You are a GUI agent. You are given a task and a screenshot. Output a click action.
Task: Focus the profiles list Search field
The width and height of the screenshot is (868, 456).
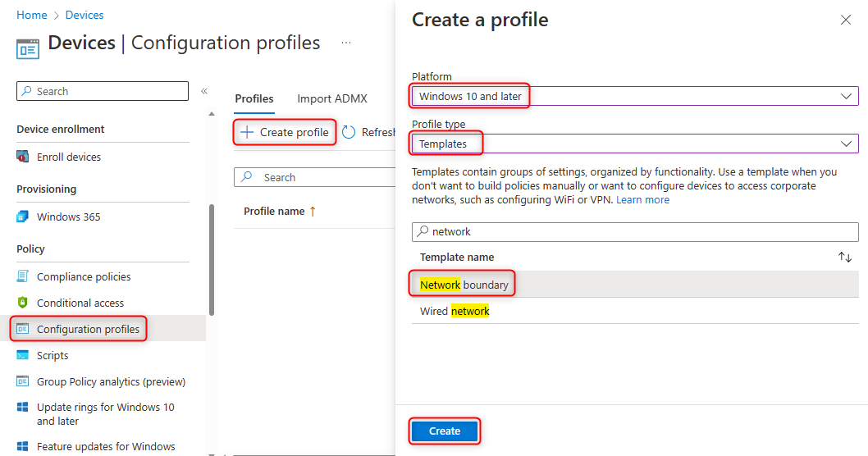coord(314,177)
